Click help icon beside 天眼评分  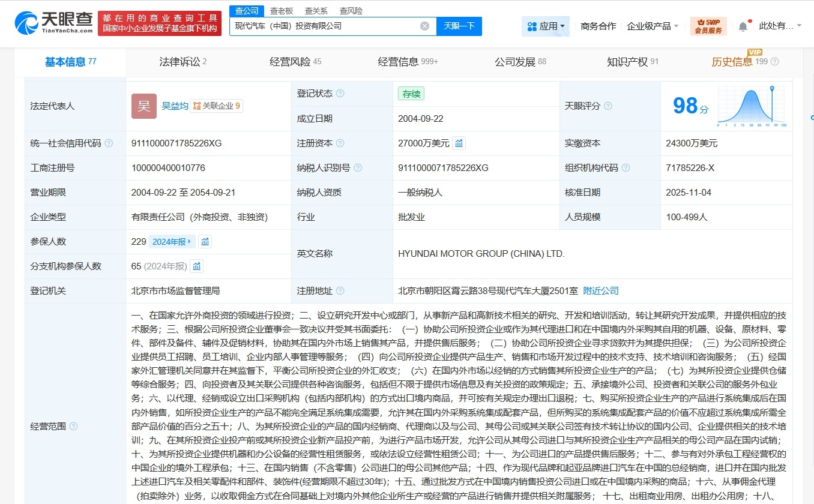608,106
